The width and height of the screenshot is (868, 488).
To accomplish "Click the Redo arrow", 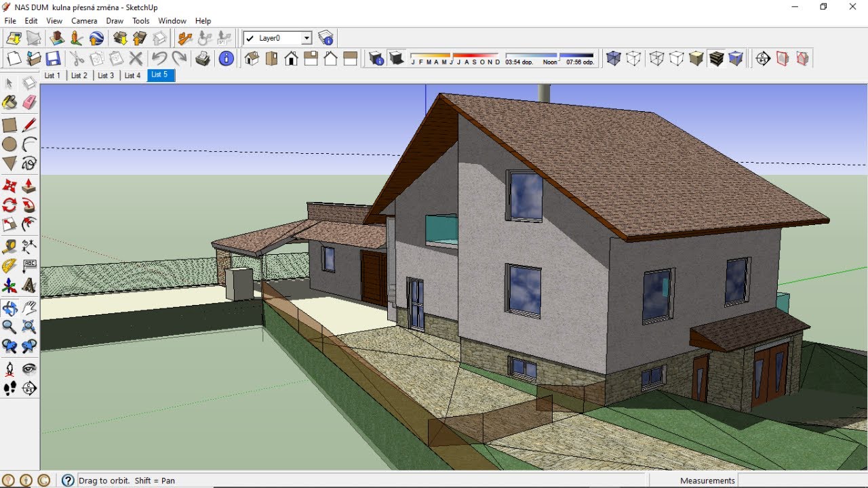I will pos(179,59).
